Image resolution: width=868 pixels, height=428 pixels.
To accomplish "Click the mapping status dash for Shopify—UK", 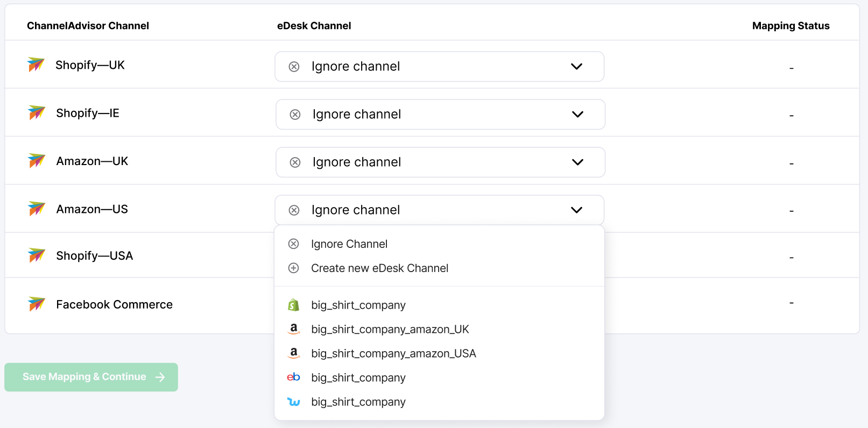I will (x=791, y=68).
